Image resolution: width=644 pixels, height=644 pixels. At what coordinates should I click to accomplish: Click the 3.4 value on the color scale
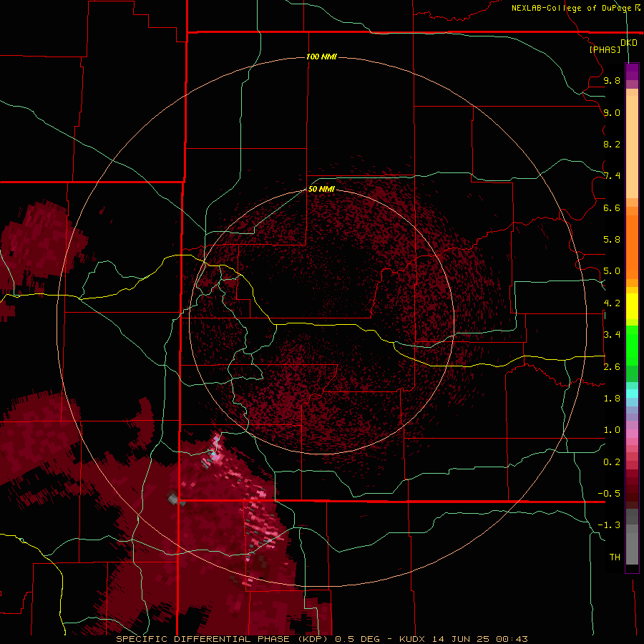(612, 335)
